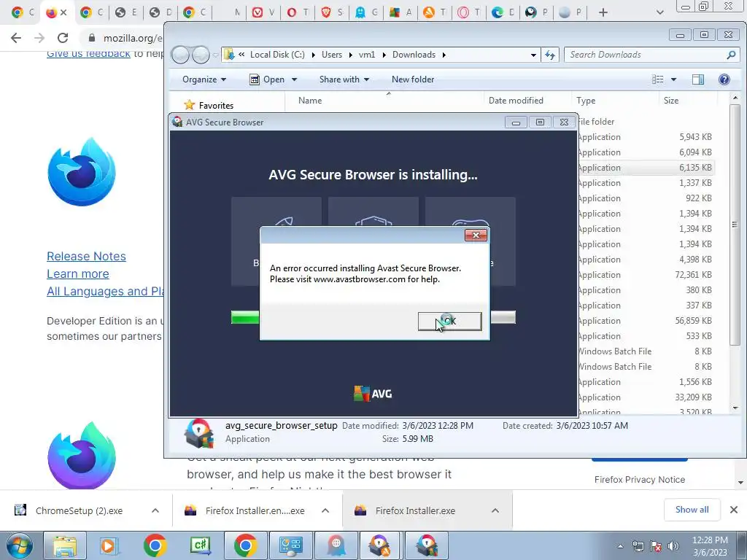Click the forward arrow in Downloads Explorer window

click(201, 55)
